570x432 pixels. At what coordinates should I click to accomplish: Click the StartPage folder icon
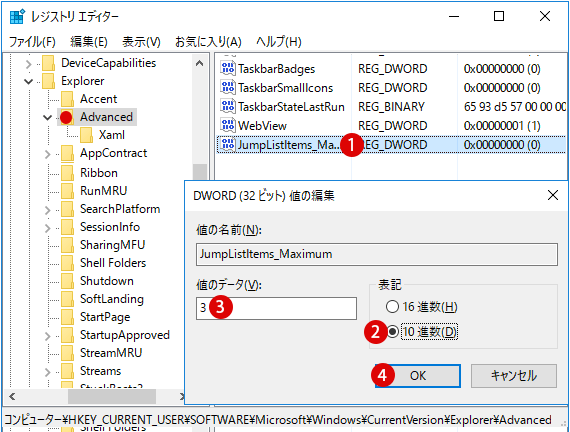pyautogui.click(x=68, y=317)
